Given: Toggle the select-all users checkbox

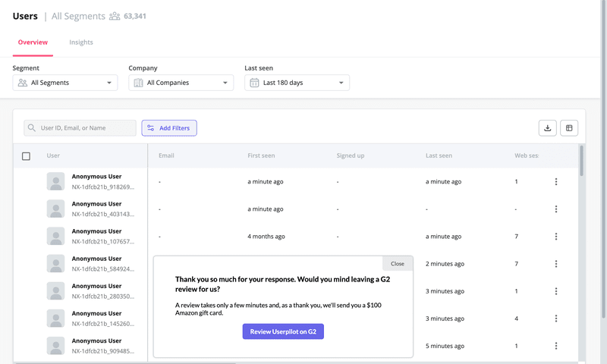Looking at the screenshot, I should (27, 156).
